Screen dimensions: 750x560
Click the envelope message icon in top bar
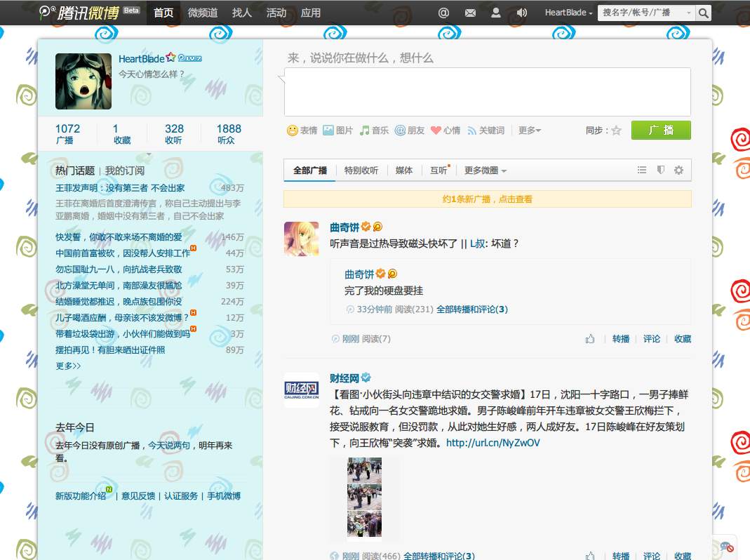469,12
